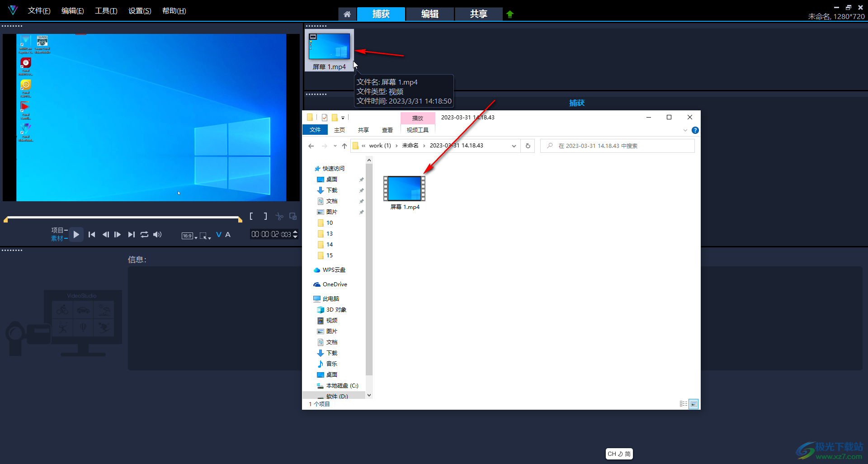
Task: Increment the timecode with up arrow
Action: pos(295,232)
